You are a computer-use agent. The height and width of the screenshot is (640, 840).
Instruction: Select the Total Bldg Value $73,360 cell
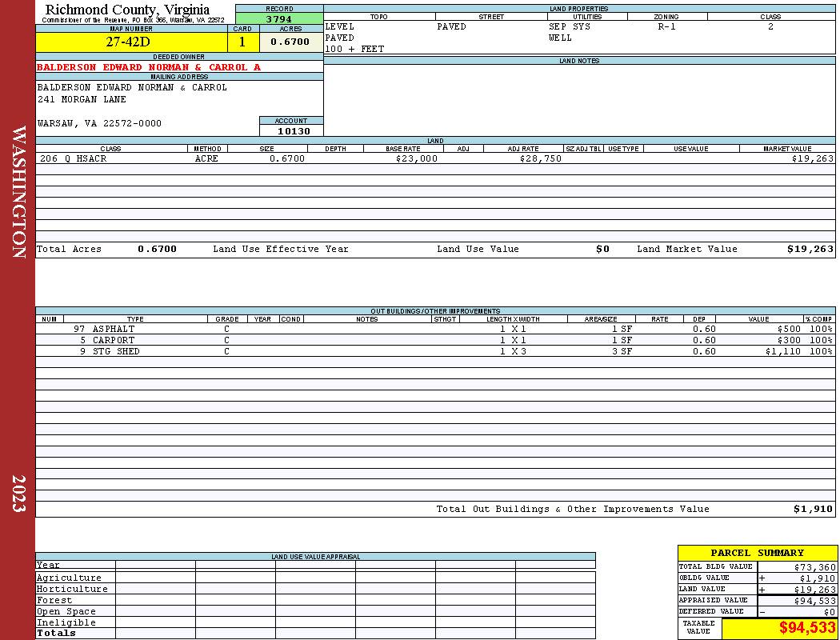point(797,567)
